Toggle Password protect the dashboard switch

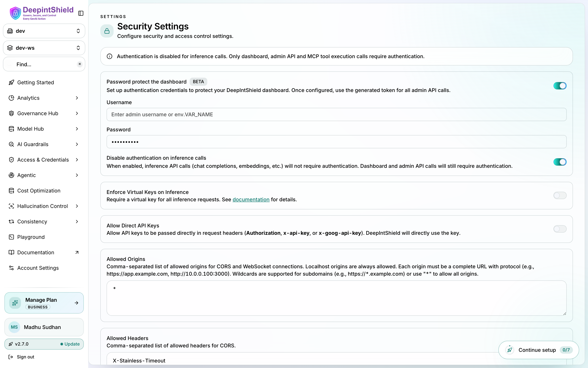coord(560,86)
